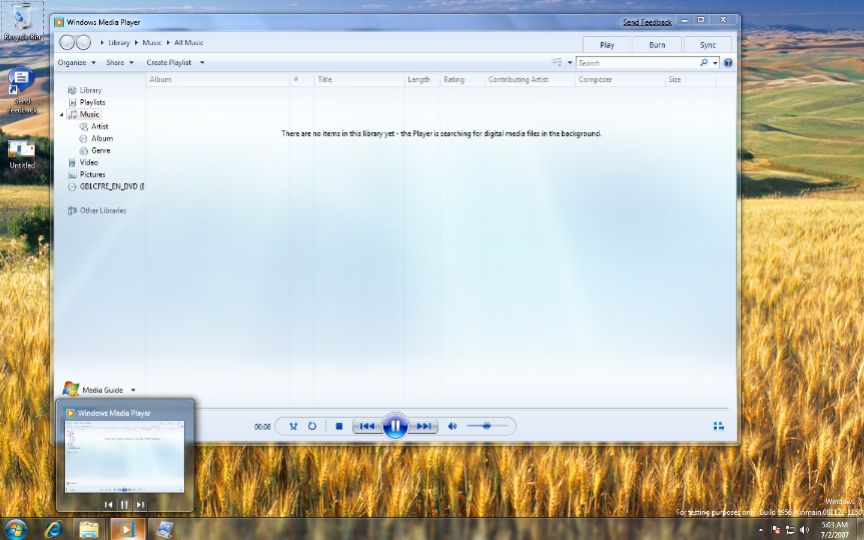Open the Share menu
This screenshot has height=540, width=864.
120,63
